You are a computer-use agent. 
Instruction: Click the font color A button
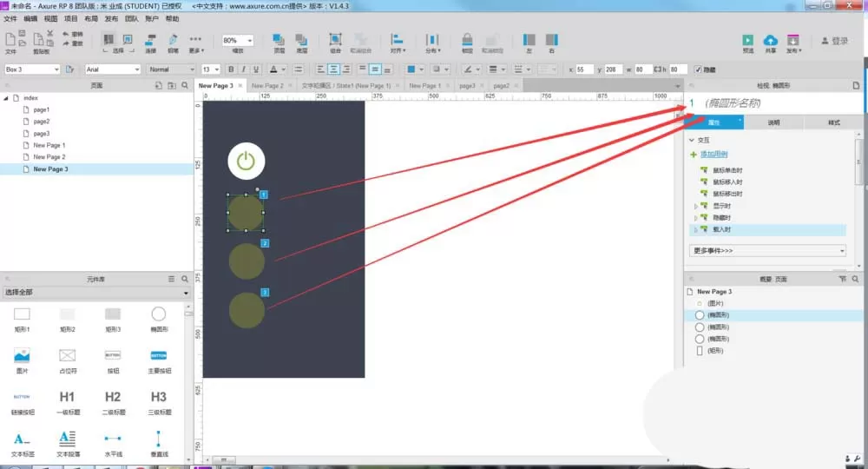pyautogui.click(x=273, y=69)
